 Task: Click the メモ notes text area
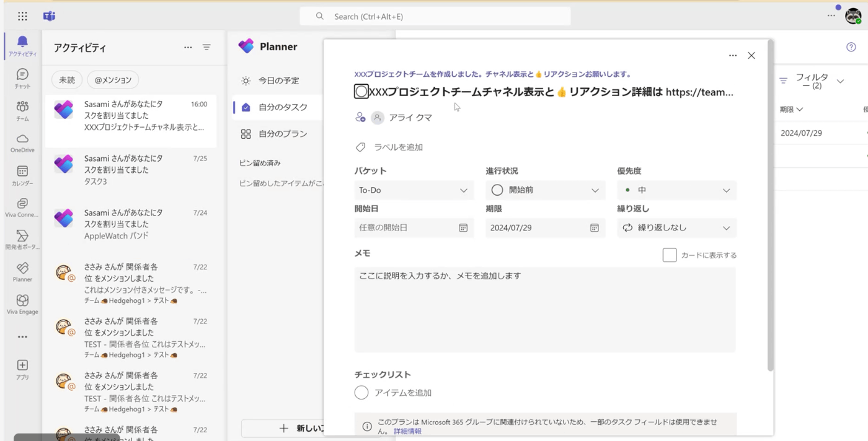(545, 310)
